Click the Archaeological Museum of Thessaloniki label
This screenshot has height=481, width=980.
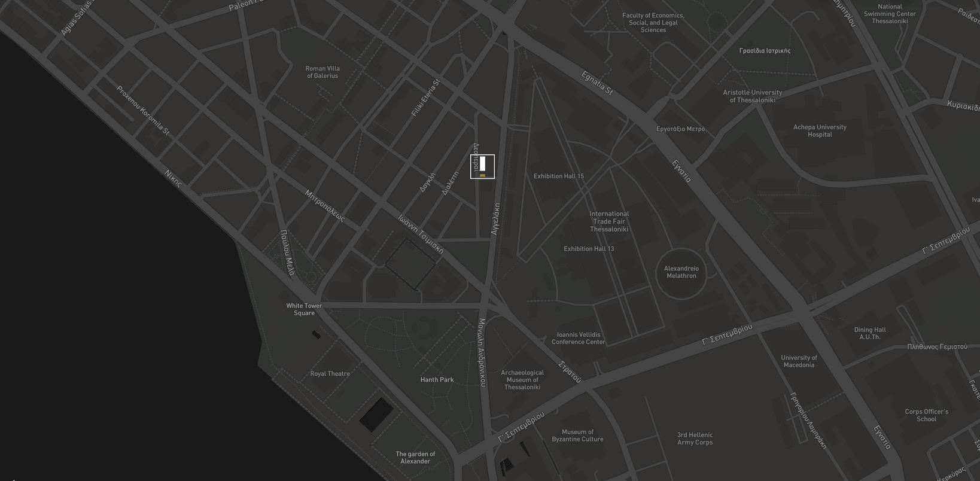tap(522, 380)
